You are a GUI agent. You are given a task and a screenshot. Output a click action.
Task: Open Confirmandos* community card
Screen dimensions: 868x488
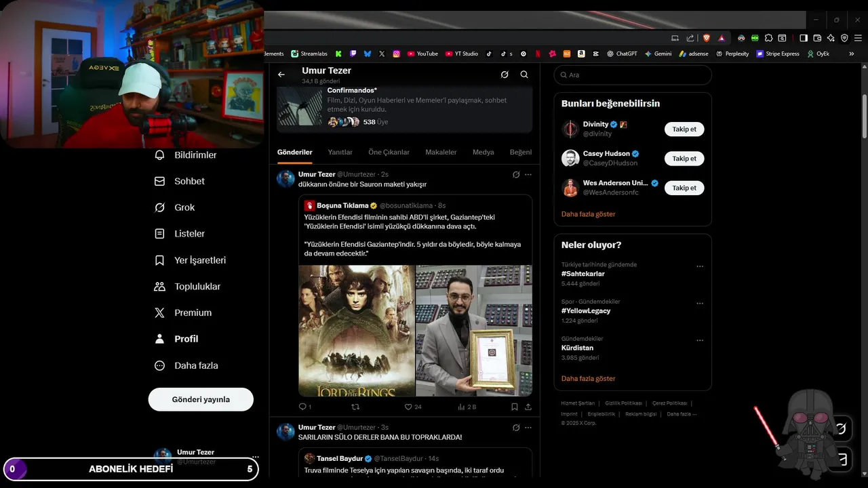(404, 108)
